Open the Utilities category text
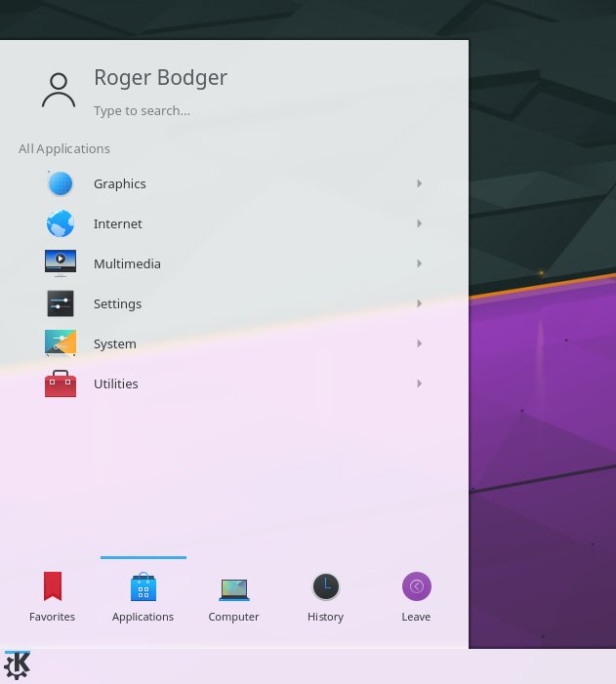 tap(116, 383)
